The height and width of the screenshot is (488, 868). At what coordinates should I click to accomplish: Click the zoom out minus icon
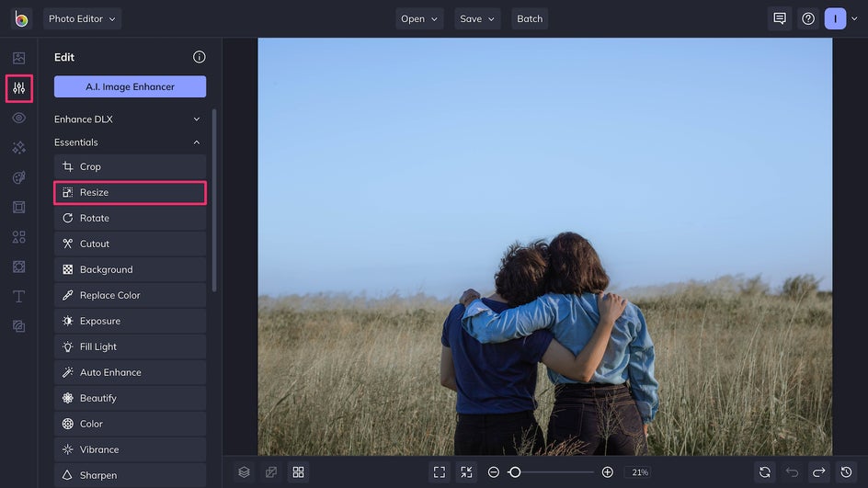[494, 471]
